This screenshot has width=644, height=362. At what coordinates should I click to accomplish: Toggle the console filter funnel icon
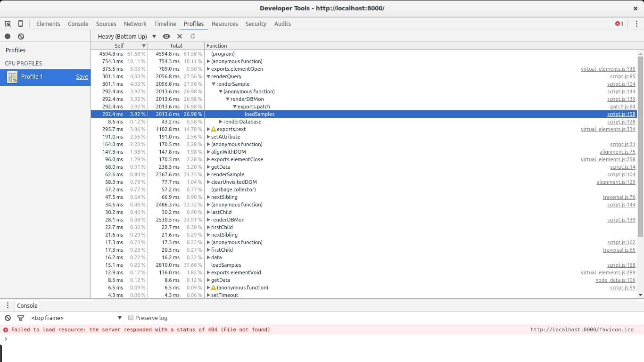(x=21, y=318)
